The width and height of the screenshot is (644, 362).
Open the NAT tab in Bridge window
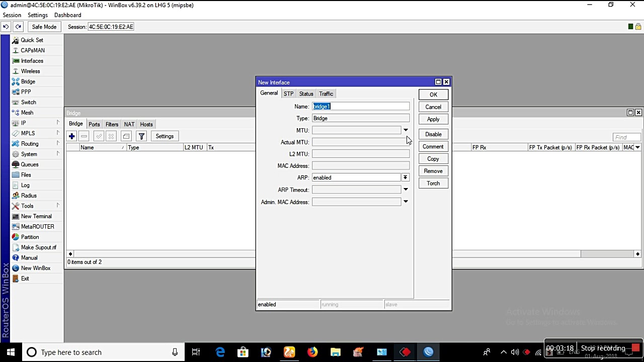pos(129,124)
